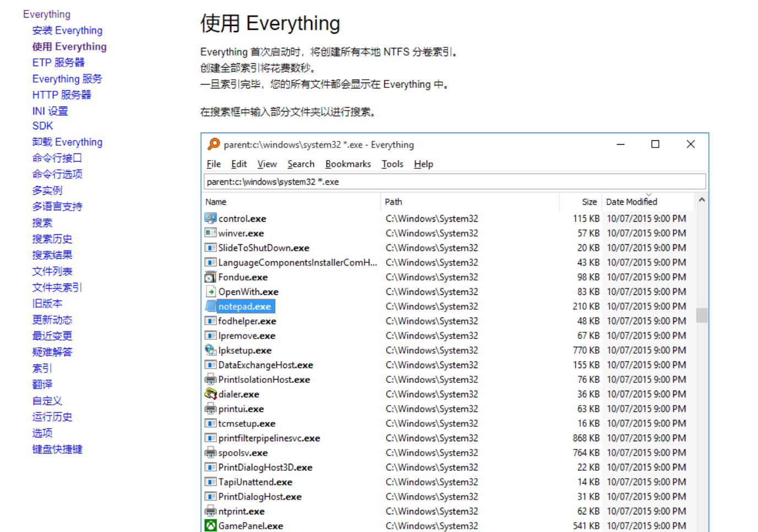Click the 868 KB size cell

[586, 438]
